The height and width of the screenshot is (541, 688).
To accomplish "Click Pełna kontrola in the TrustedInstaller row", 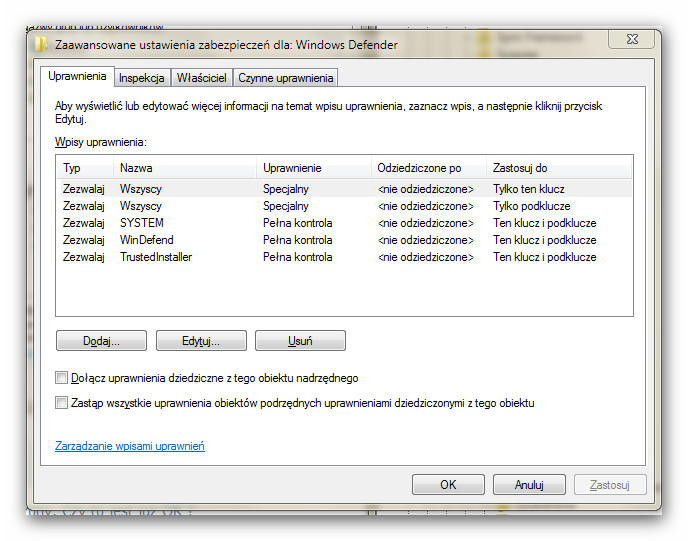I will [297, 257].
